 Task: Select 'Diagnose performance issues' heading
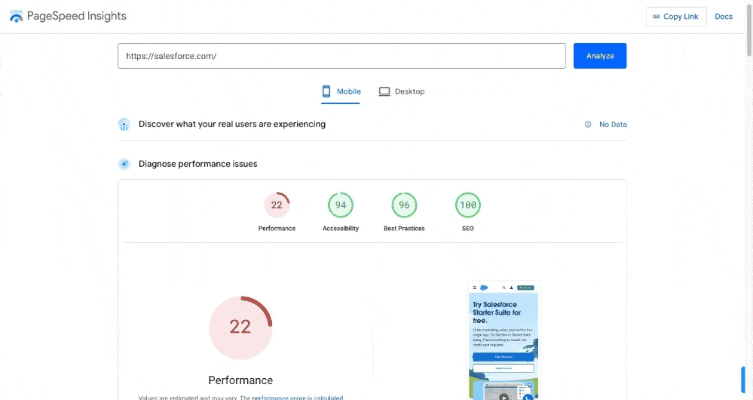[x=198, y=164]
